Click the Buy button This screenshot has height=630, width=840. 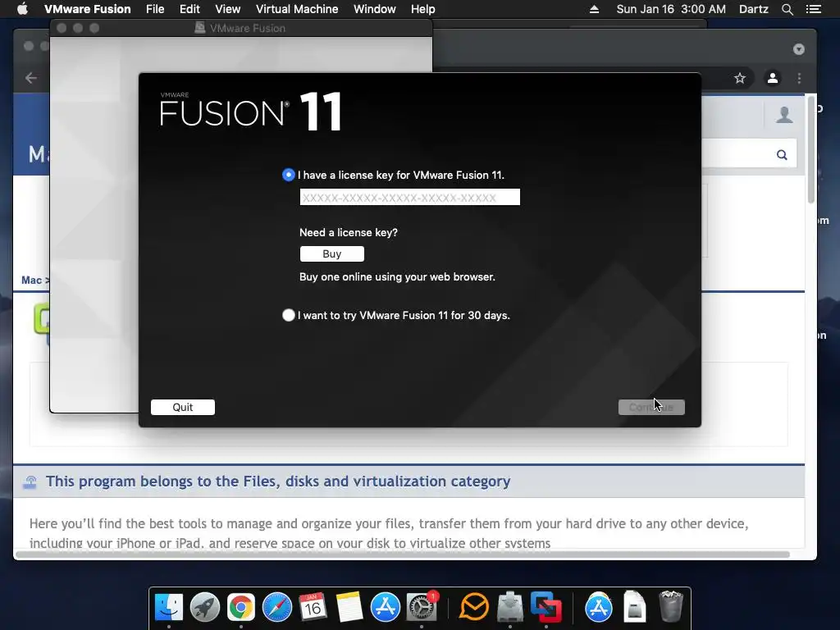(x=331, y=254)
